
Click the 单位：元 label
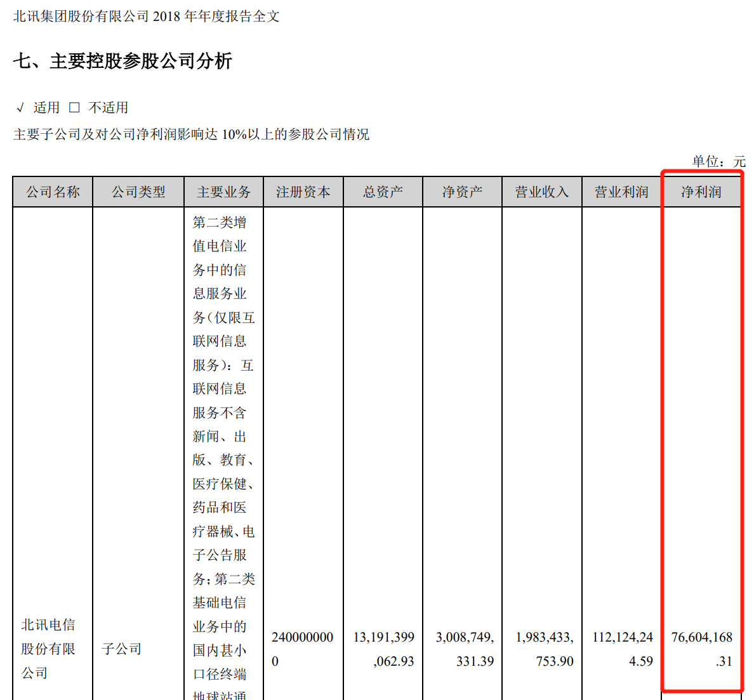click(x=718, y=162)
